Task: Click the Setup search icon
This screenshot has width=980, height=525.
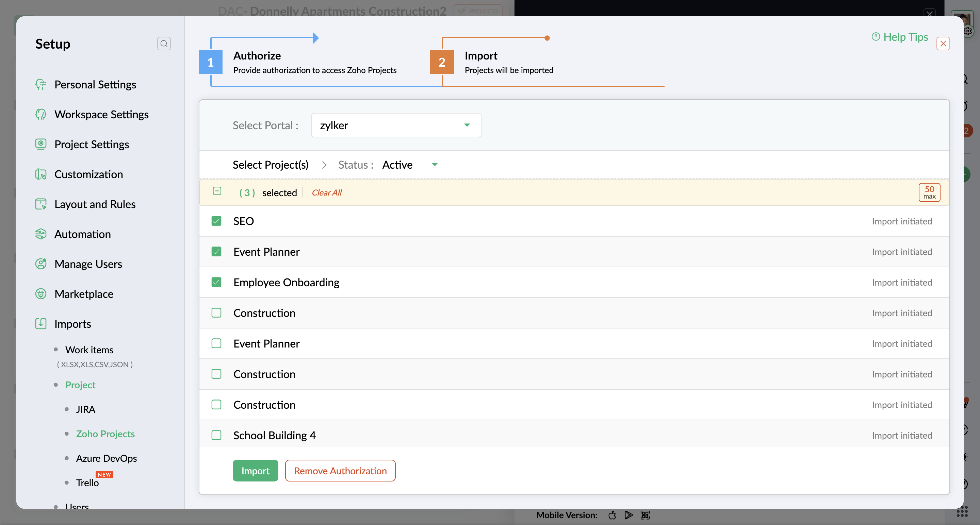Action: tap(164, 44)
